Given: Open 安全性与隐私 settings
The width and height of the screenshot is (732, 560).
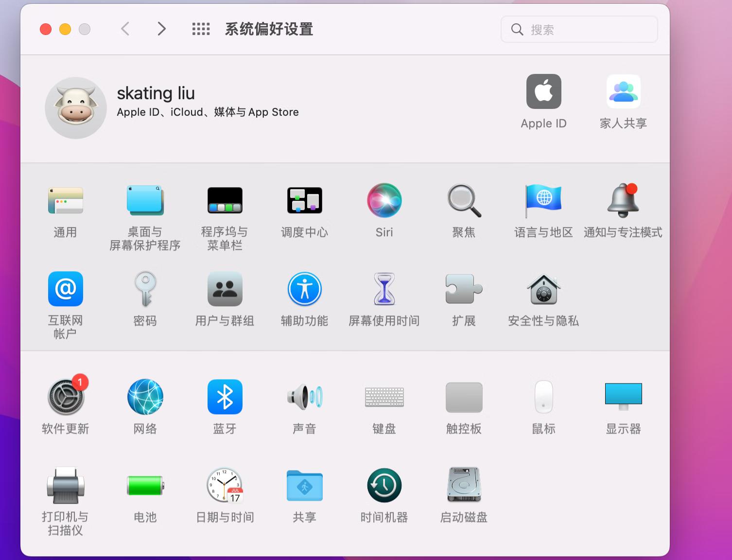Looking at the screenshot, I should pos(543,289).
